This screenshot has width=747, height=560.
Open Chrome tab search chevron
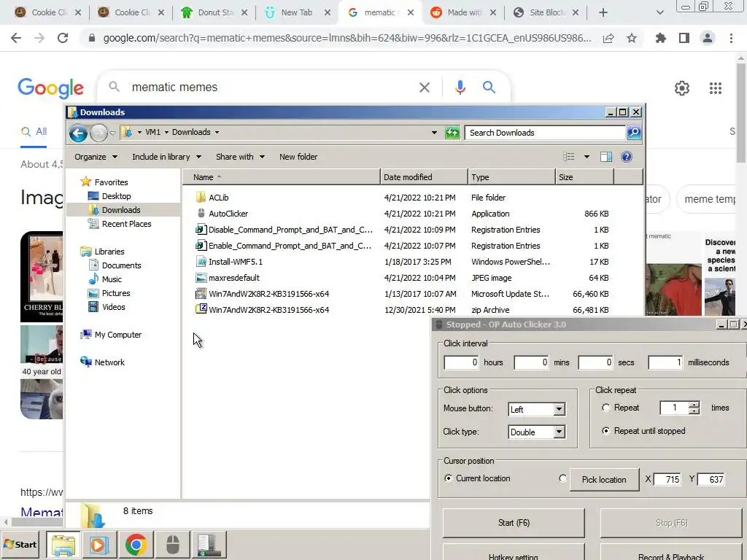coord(659,12)
